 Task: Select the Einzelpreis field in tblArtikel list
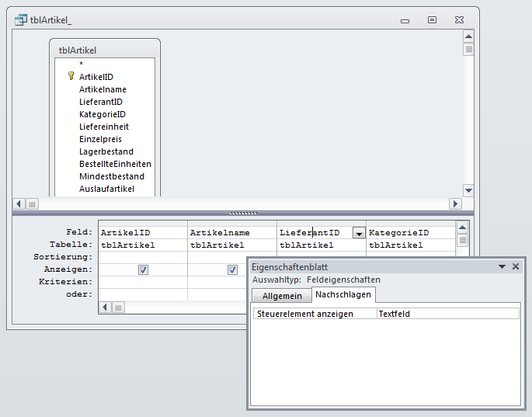click(100, 139)
